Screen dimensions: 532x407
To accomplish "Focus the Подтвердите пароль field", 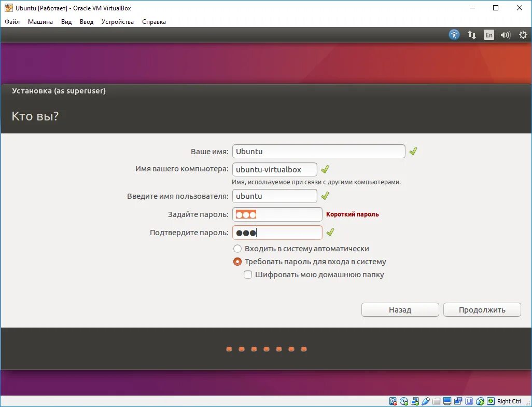I will pos(277,233).
